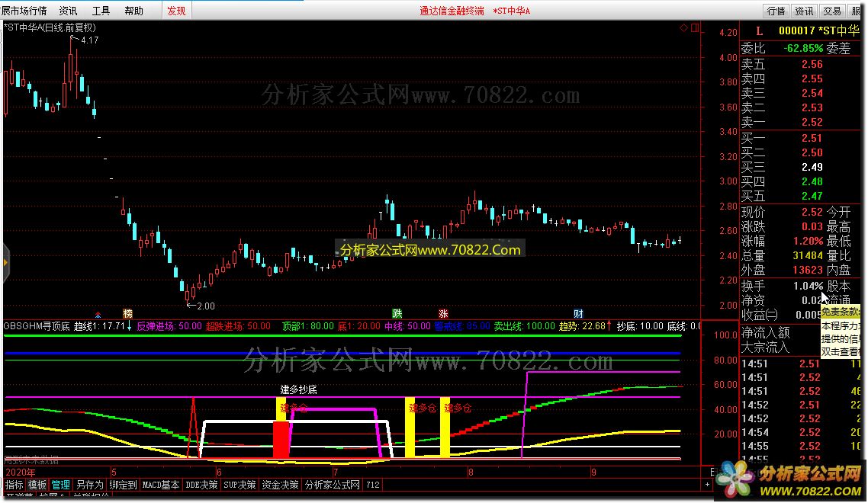Click stock code 000017 in quote panel

(796, 31)
